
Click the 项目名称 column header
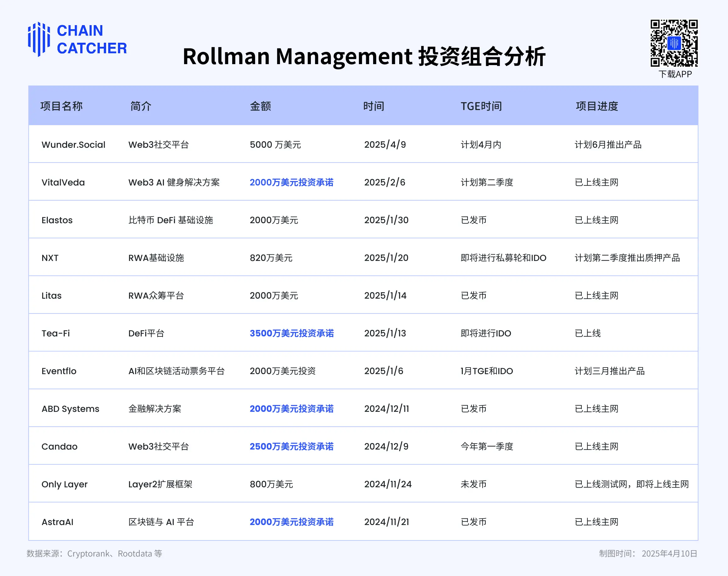pos(62,106)
